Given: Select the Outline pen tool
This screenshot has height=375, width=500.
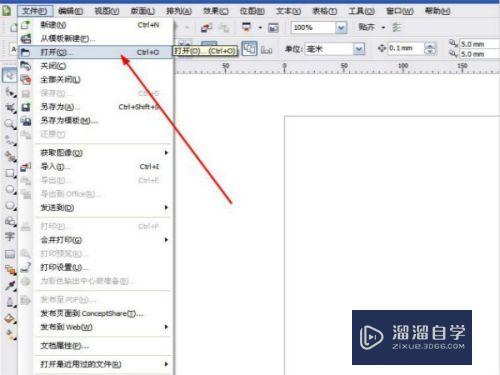Looking at the screenshot, I should tap(10, 302).
